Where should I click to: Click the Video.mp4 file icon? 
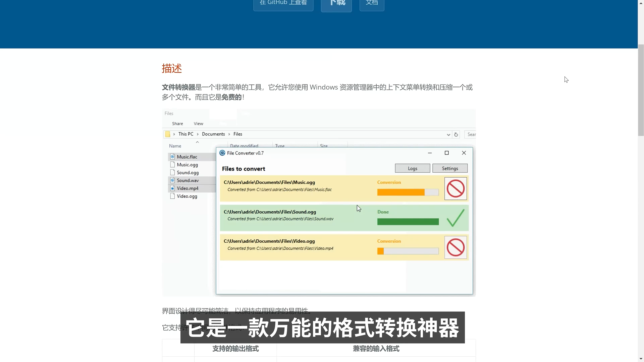pyautogui.click(x=172, y=188)
